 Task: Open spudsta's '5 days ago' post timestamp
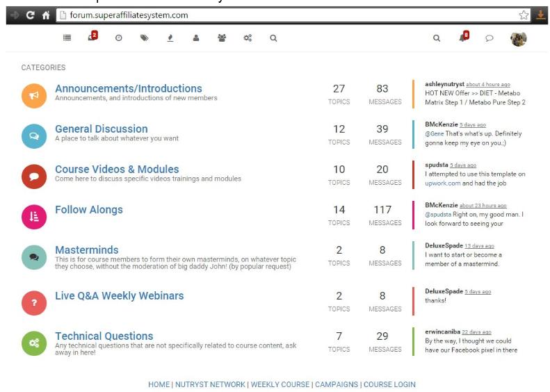(463, 165)
